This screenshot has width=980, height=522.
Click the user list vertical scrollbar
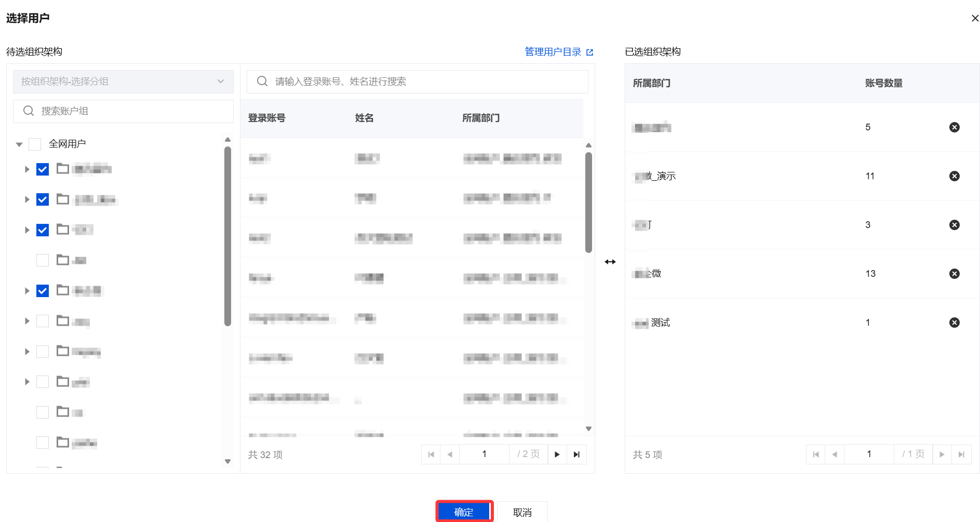click(x=588, y=203)
